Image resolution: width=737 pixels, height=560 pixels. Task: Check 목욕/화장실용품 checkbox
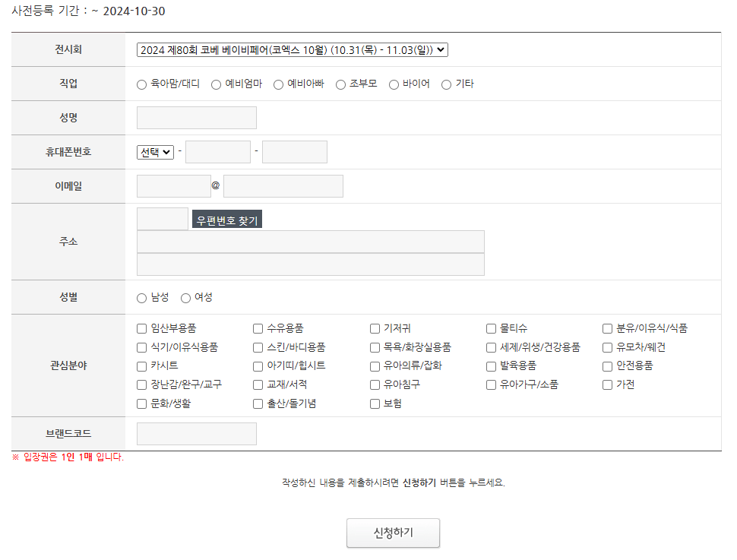pos(375,347)
